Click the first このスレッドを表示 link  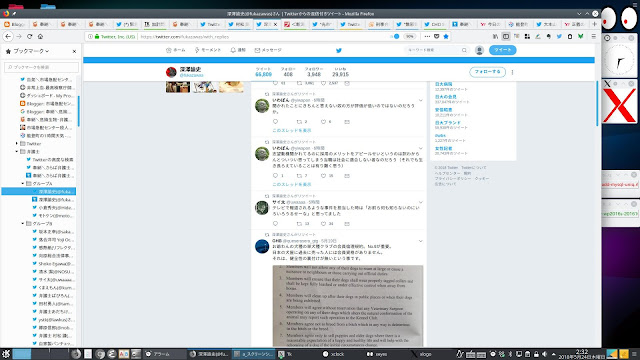click(291, 131)
